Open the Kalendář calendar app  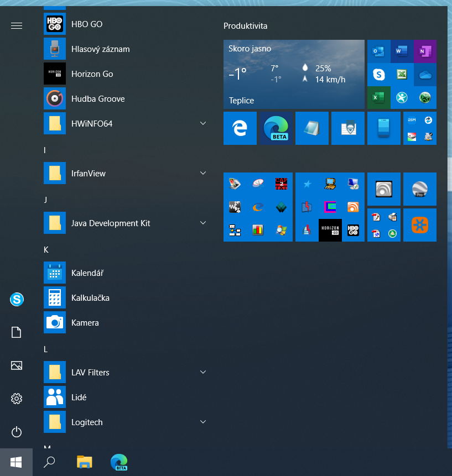(87, 273)
